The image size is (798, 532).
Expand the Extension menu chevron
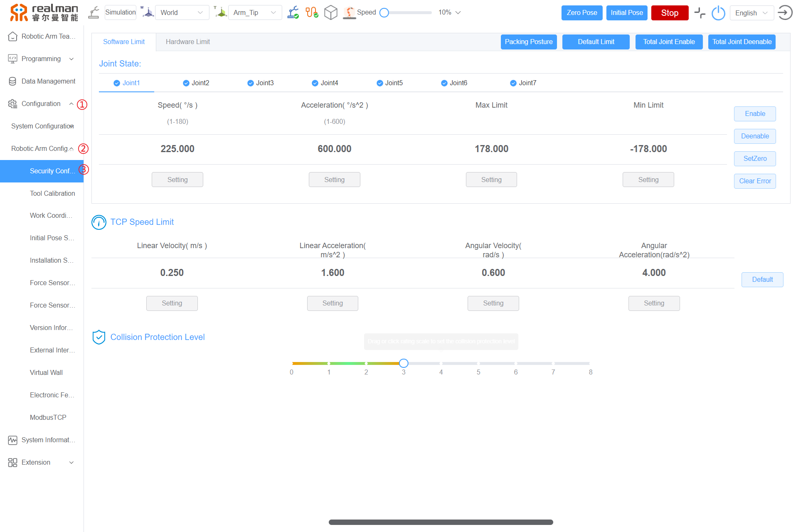tap(71, 463)
